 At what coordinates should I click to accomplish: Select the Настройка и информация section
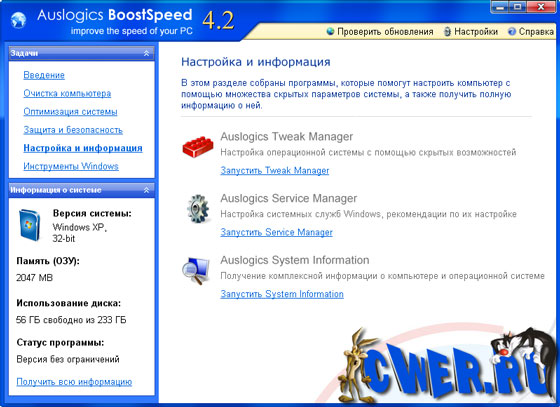83,148
